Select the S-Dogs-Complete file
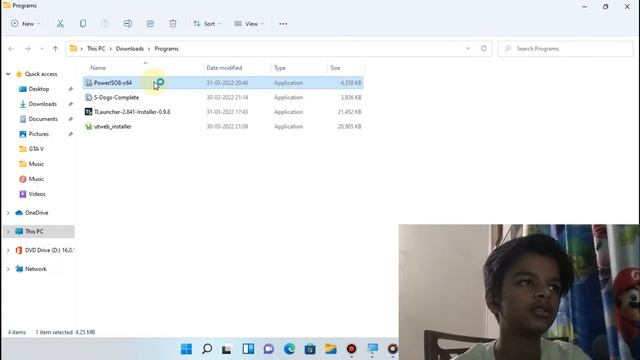 tap(223, 98)
